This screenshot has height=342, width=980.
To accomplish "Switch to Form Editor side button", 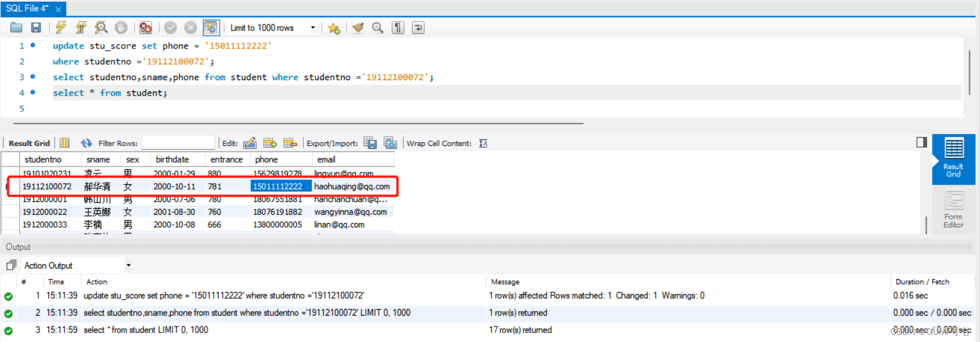I will [953, 209].
